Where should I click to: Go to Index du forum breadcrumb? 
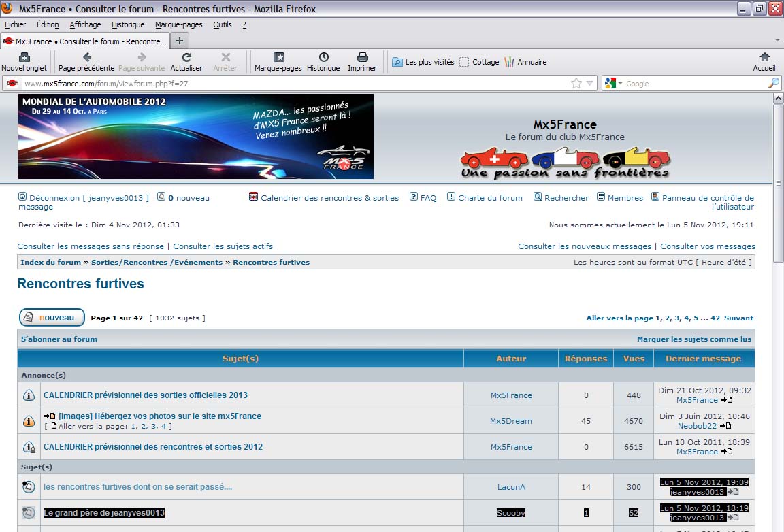(50, 262)
